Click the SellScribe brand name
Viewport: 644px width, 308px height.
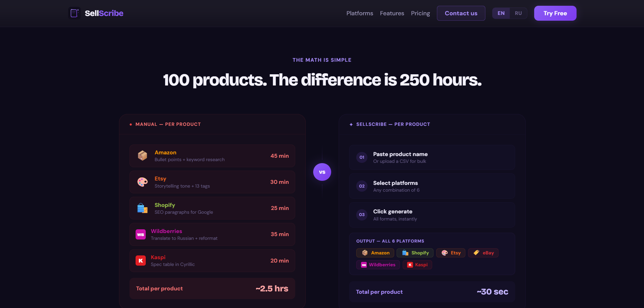click(x=104, y=13)
